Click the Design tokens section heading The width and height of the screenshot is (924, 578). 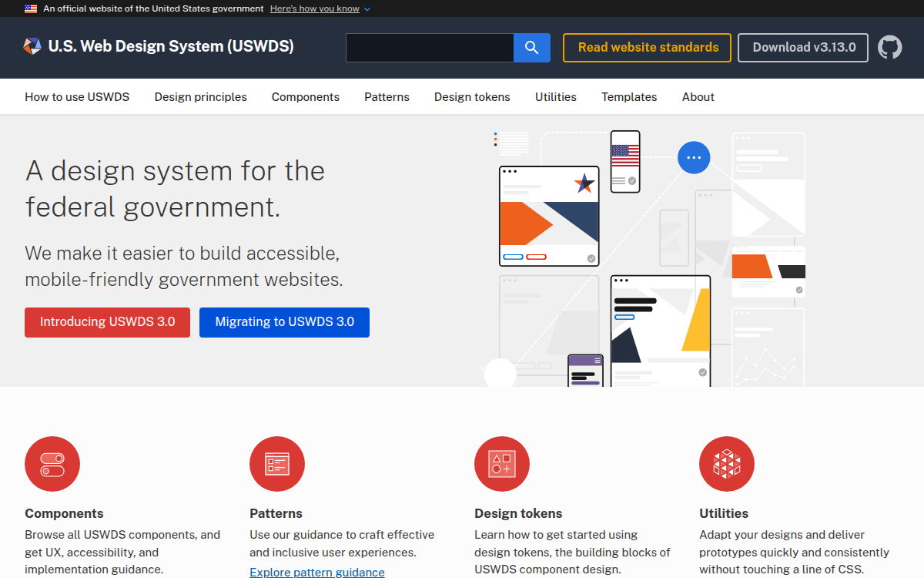(518, 513)
